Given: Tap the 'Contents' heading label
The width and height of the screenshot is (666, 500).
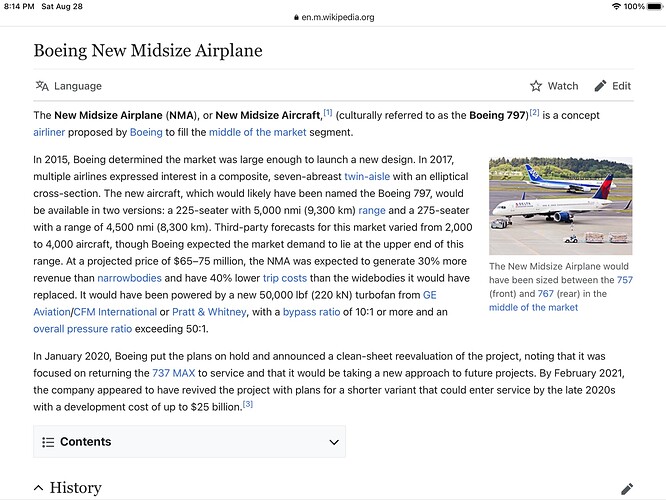Looking at the screenshot, I should (85, 442).
